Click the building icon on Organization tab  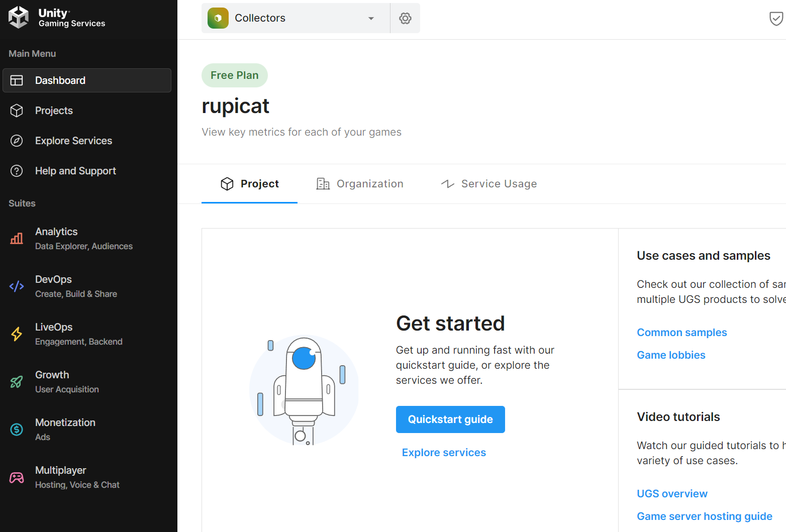(x=323, y=184)
